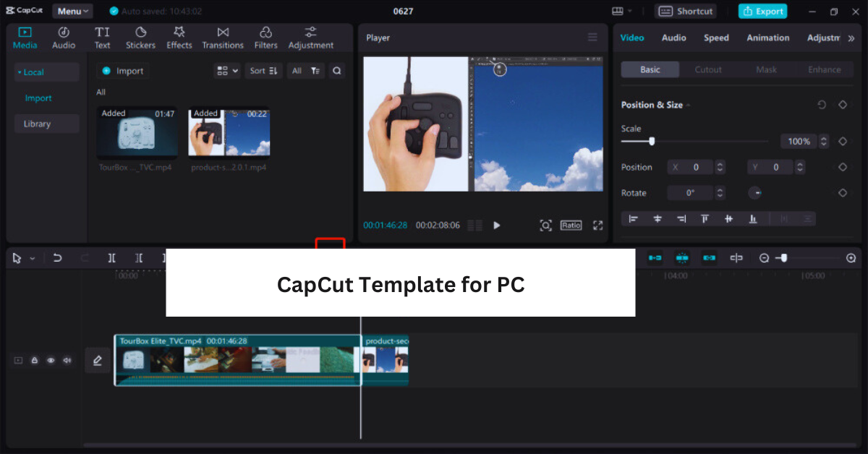Image resolution: width=868 pixels, height=454 pixels.
Task: Open the Effects panel
Action: click(179, 38)
